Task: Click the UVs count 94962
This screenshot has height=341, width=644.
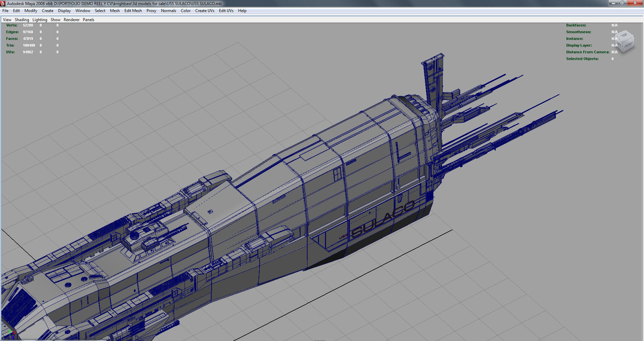Action: (x=28, y=52)
